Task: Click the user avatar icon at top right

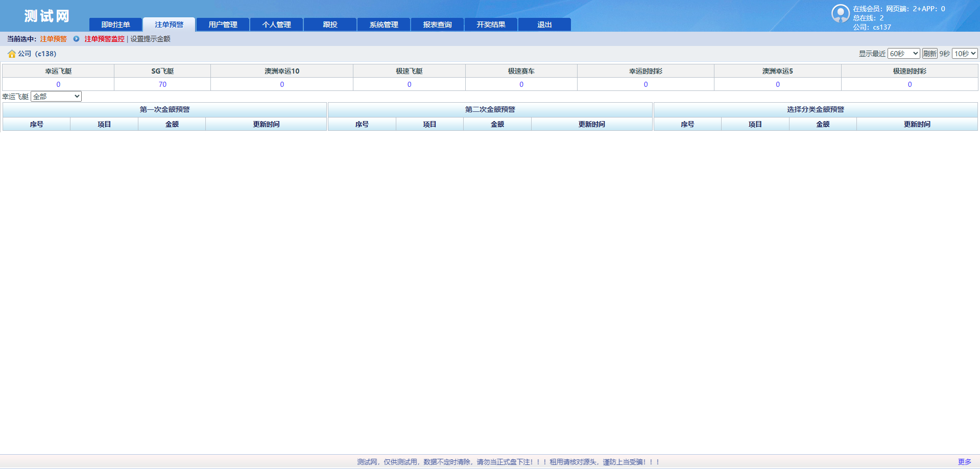Action: tap(840, 13)
